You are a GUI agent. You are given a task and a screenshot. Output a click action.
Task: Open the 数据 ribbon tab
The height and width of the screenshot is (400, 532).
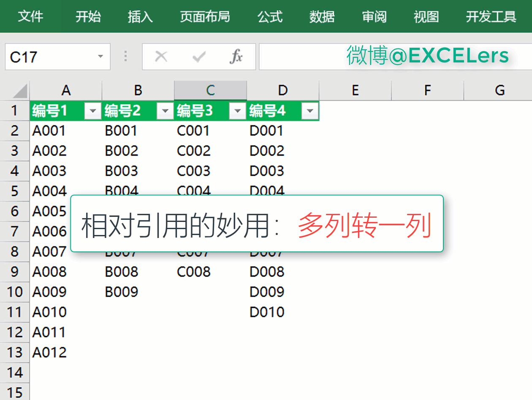coord(322,16)
